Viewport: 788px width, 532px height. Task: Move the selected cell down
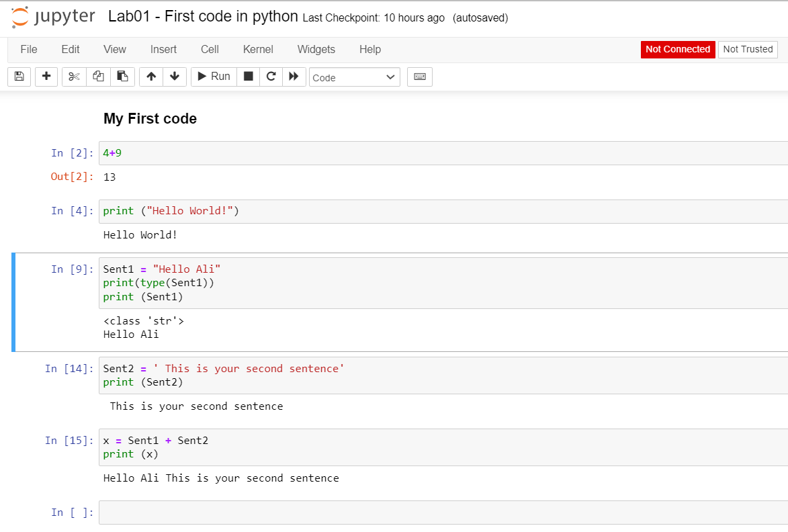coord(175,77)
